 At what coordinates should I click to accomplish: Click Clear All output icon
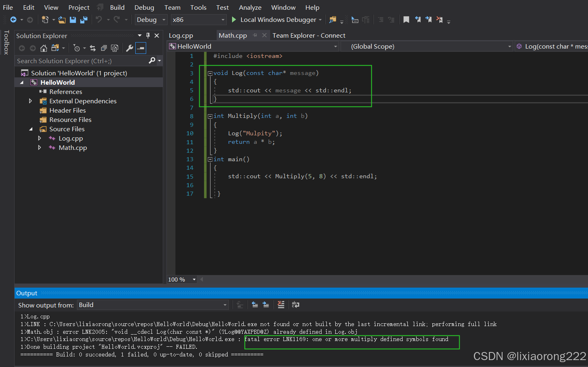[281, 305]
